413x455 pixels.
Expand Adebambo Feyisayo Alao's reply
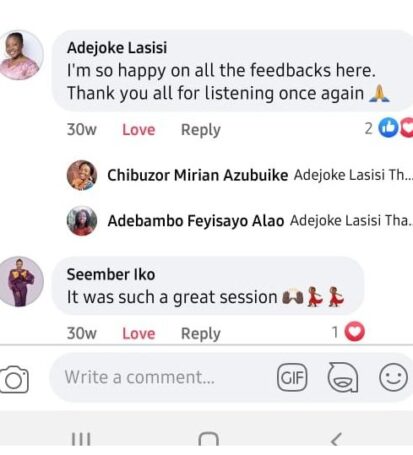240,221
